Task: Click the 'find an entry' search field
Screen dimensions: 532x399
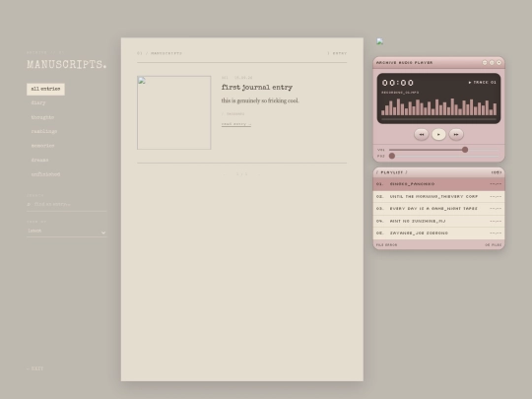Action: [67, 204]
